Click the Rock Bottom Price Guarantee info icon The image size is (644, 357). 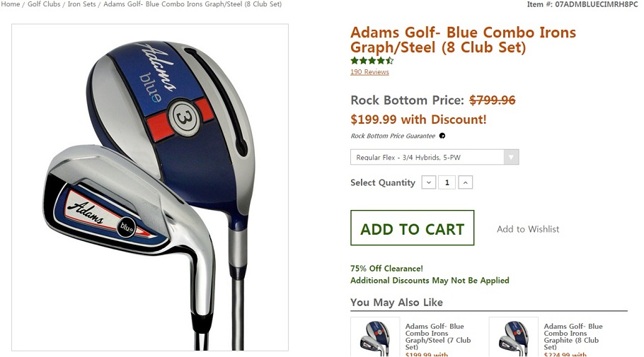pos(442,136)
